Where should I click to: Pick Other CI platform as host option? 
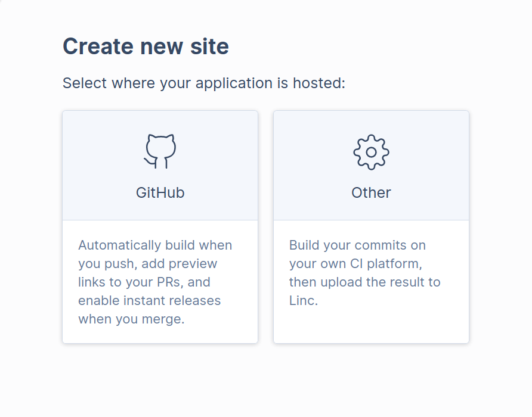point(371,227)
